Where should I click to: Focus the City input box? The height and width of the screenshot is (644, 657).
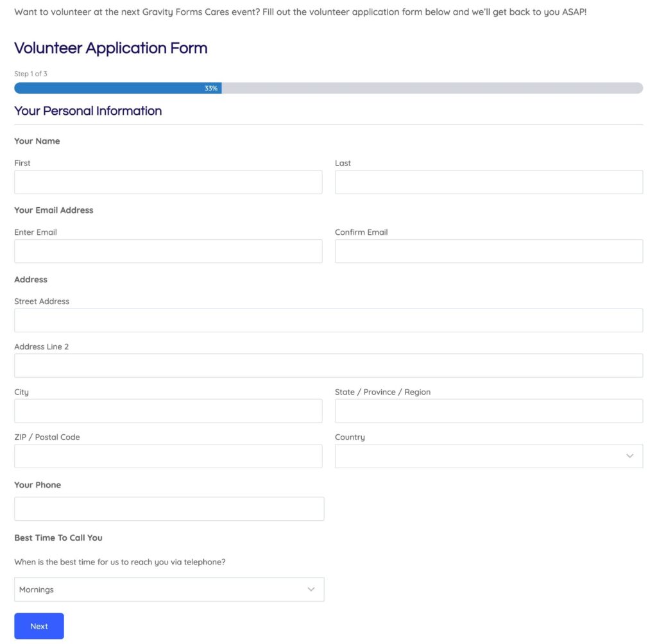click(168, 411)
